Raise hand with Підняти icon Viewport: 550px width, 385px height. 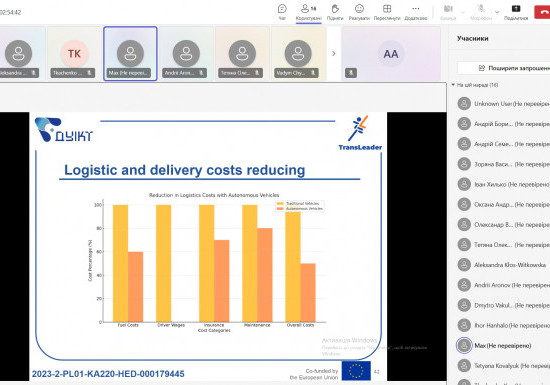335,9
